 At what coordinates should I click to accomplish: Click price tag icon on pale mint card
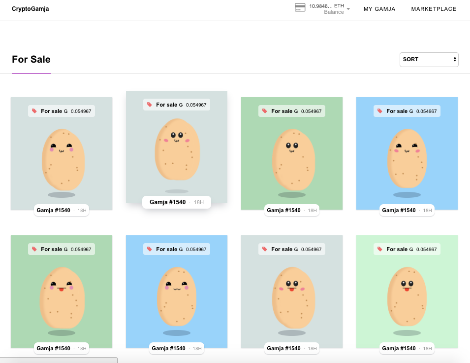(x=379, y=249)
